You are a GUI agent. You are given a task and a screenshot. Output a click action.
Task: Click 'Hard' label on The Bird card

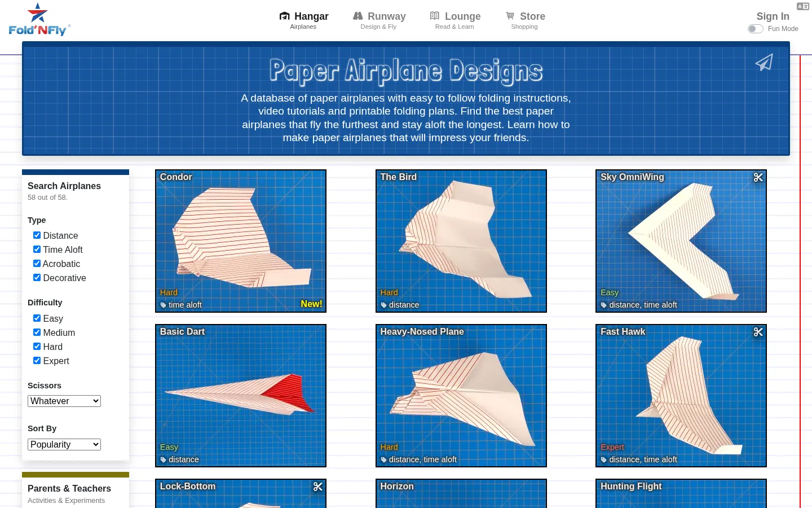(389, 293)
